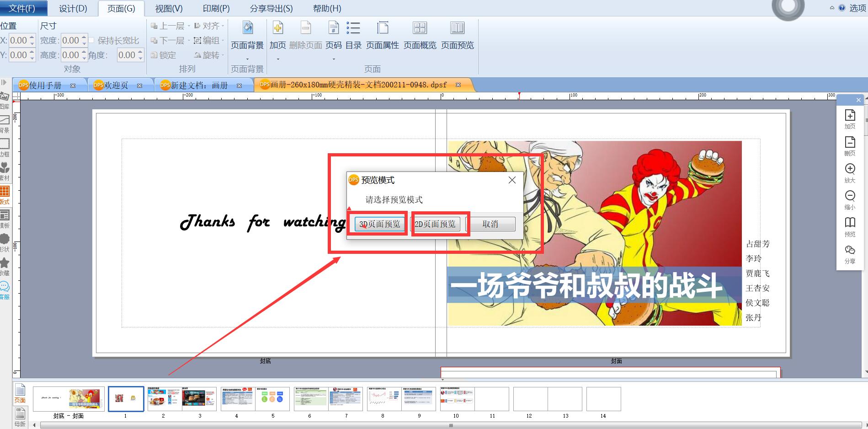
Task: Click 上一层 bring forward button
Action: point(167,26)
